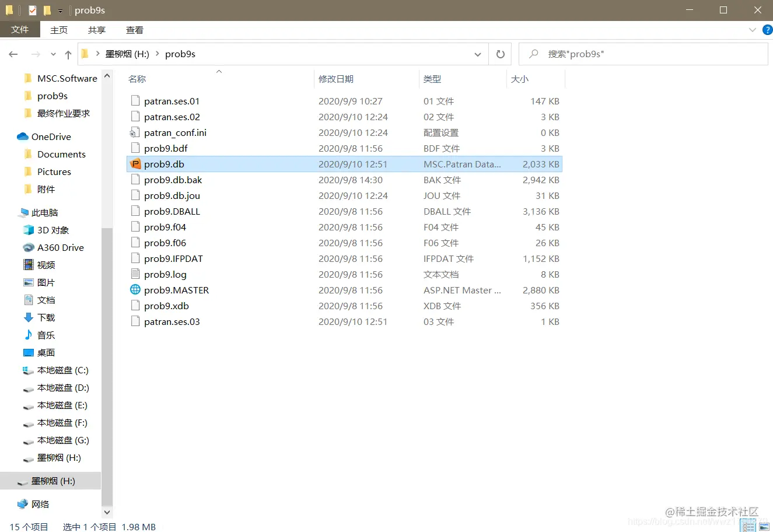Viewport: 773px width, 532px height.
Task: Click the properties checkmark icon in title bar
Action: (x=32, y=10)
